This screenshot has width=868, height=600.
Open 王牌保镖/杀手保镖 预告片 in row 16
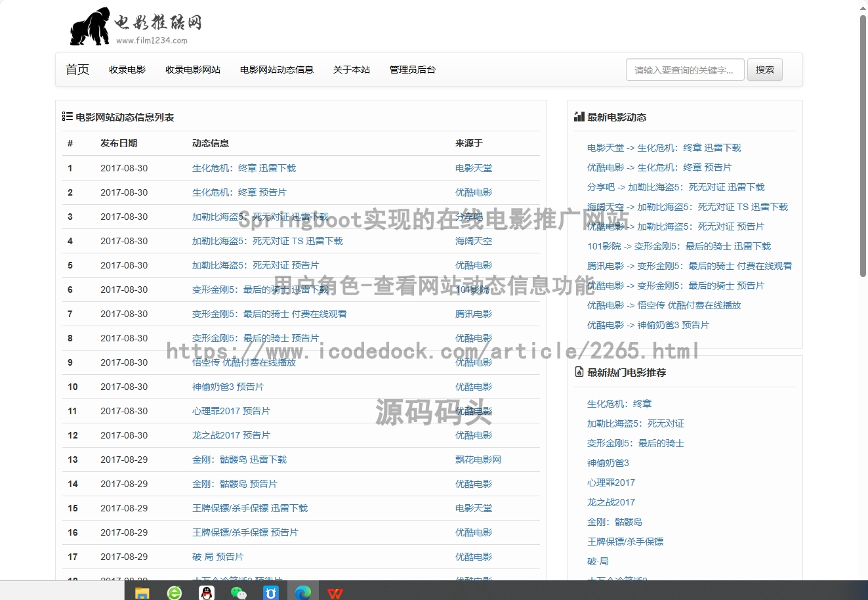pyautogui.click(x=245, y=532)
